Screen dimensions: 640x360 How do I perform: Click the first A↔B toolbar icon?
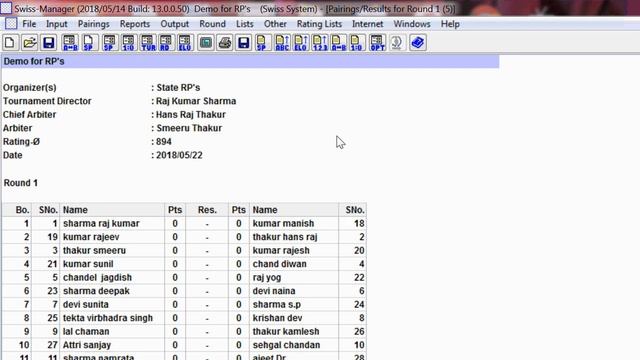(x=70, y=42)
